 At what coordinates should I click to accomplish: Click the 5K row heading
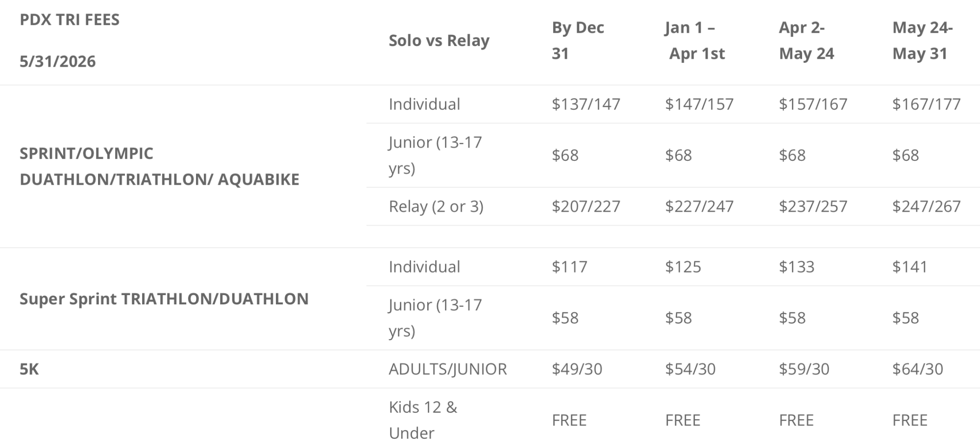tap(29, 369)
